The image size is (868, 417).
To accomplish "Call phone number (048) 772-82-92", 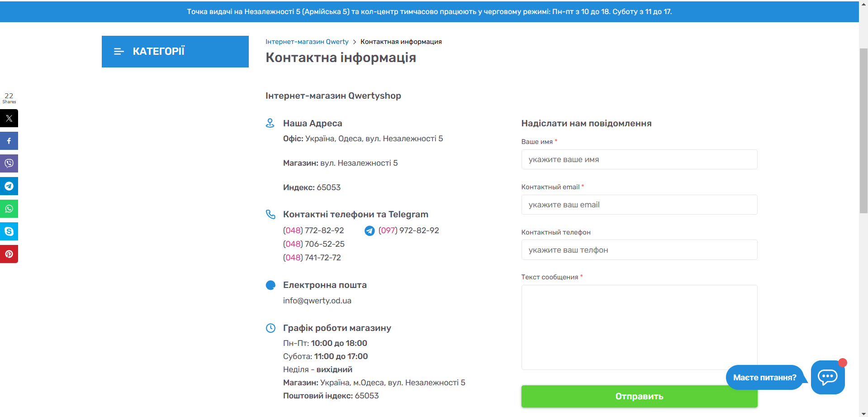I will pyautogui.click(x=313, y=230).
